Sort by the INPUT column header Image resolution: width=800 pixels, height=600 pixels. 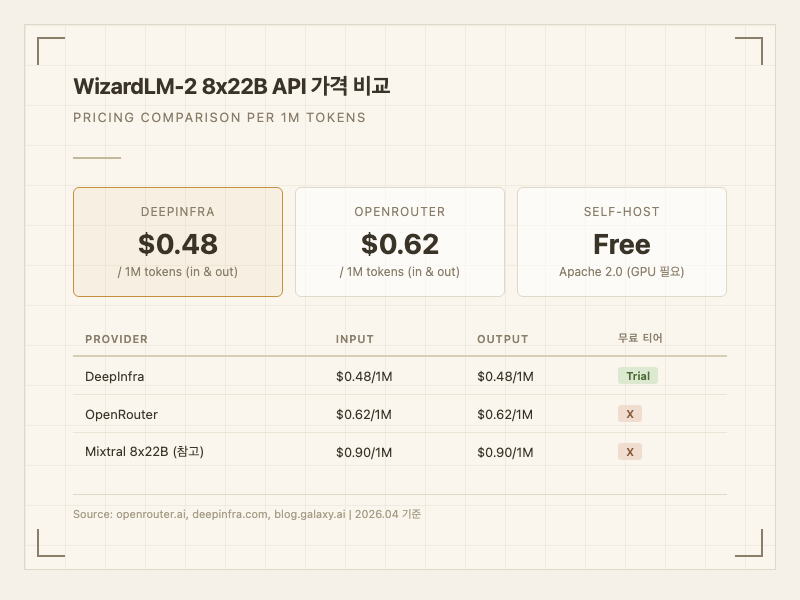click(354, 339)
